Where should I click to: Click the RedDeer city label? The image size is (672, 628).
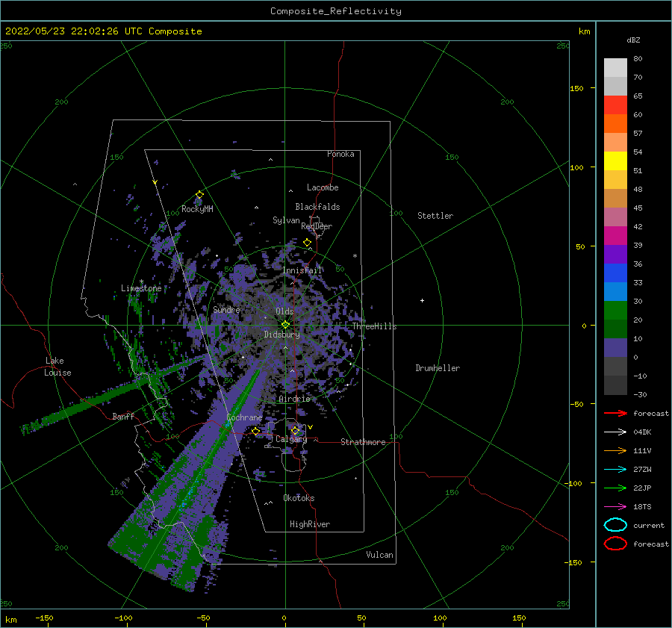pos(317,226)
